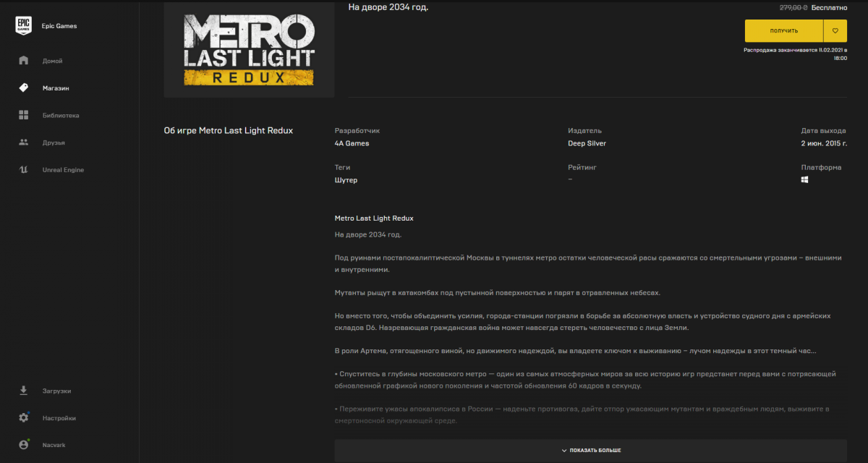Click the Epic Games logo icon
Screen dimensions: 868x463
click(x=23, y=26)
